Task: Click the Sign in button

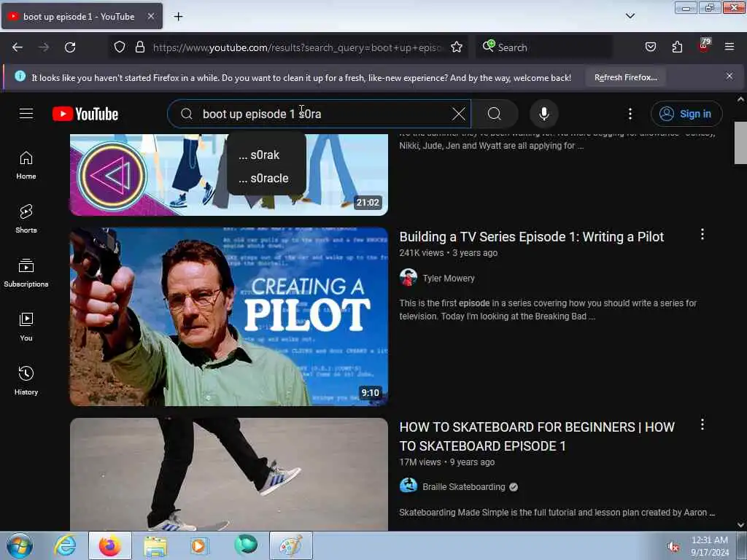Action: tap(686, 114)
